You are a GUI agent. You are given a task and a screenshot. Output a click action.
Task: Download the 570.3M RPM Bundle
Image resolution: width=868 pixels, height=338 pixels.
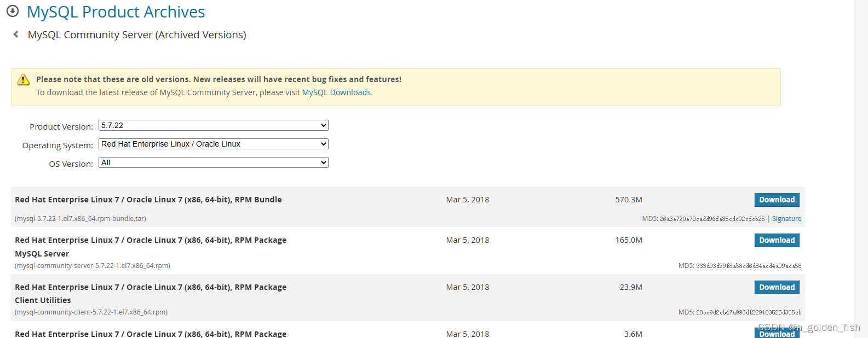777,200
